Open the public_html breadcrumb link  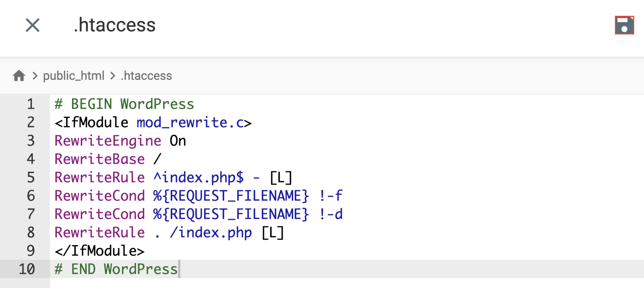pos(74,76)
